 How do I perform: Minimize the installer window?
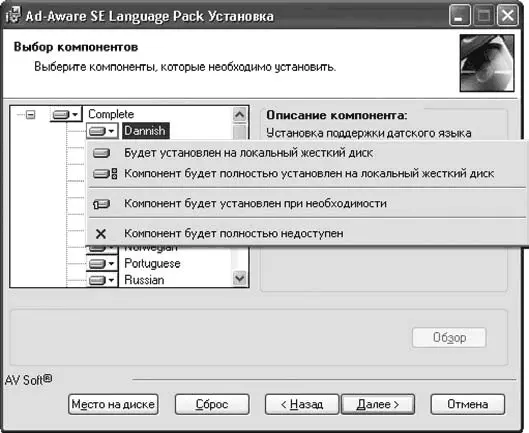click(x=460, y=15)
